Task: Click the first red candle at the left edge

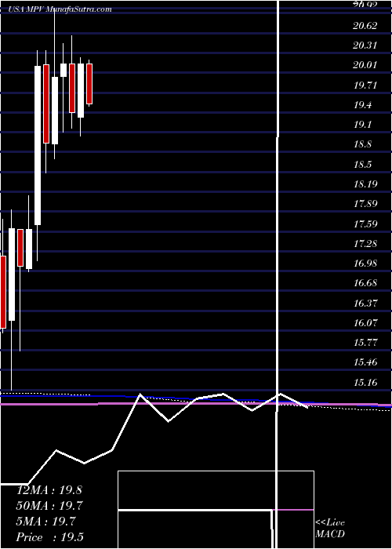Action: 3,292
